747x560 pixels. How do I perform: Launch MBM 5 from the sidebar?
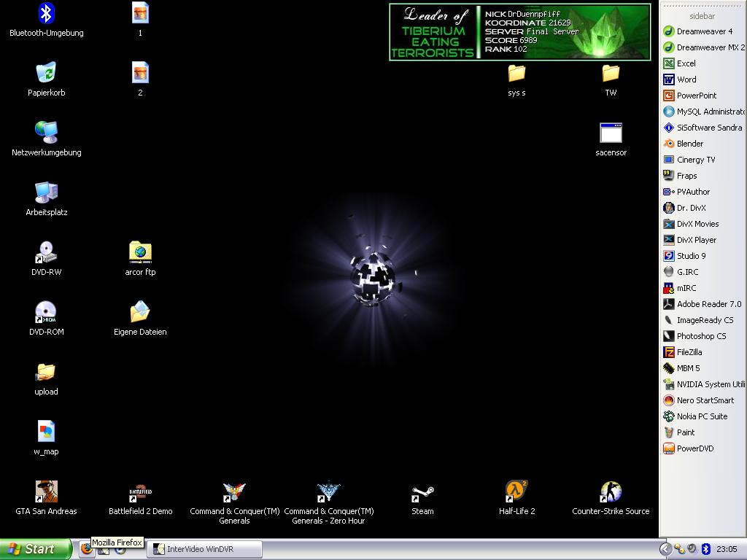click(x=682, y=368)
